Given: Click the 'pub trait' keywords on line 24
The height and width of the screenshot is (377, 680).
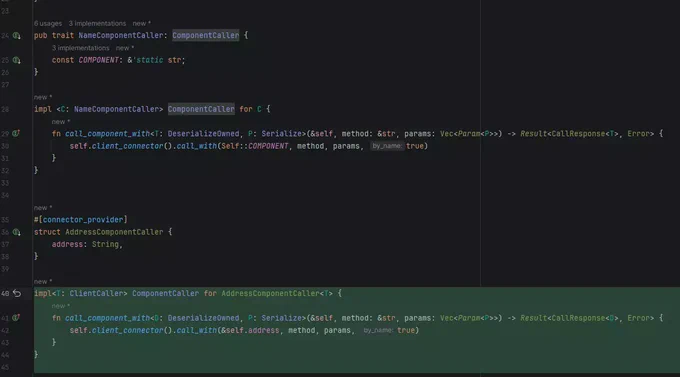Looking at the screenshot, I should tap(54, 36).
